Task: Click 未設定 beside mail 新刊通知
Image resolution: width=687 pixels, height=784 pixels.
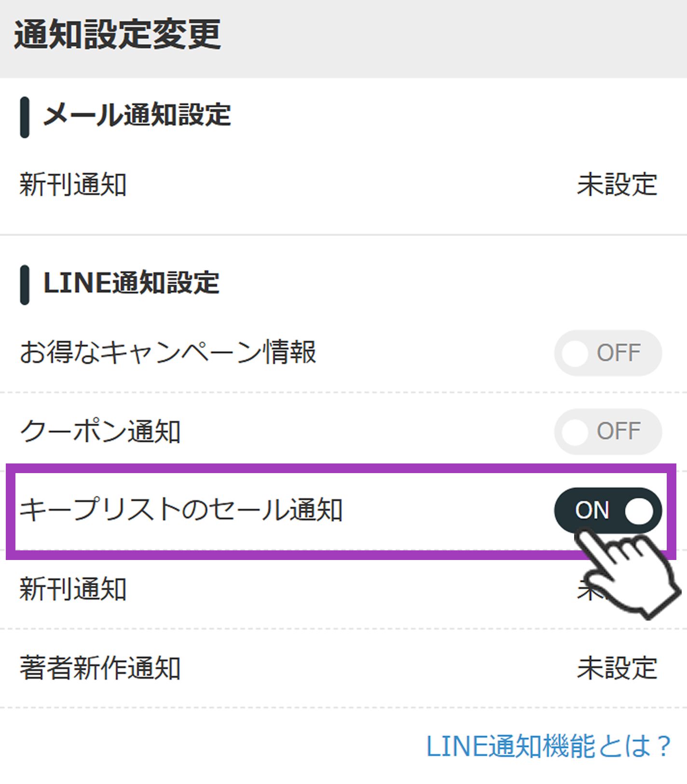Action: 617,185
